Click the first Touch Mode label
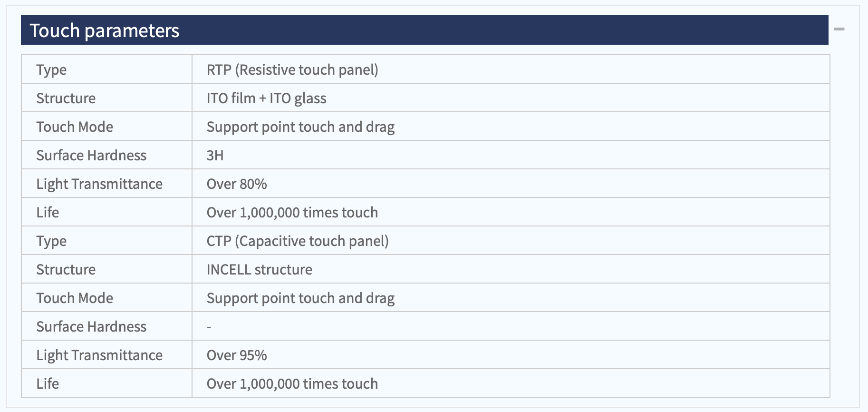 75,127
